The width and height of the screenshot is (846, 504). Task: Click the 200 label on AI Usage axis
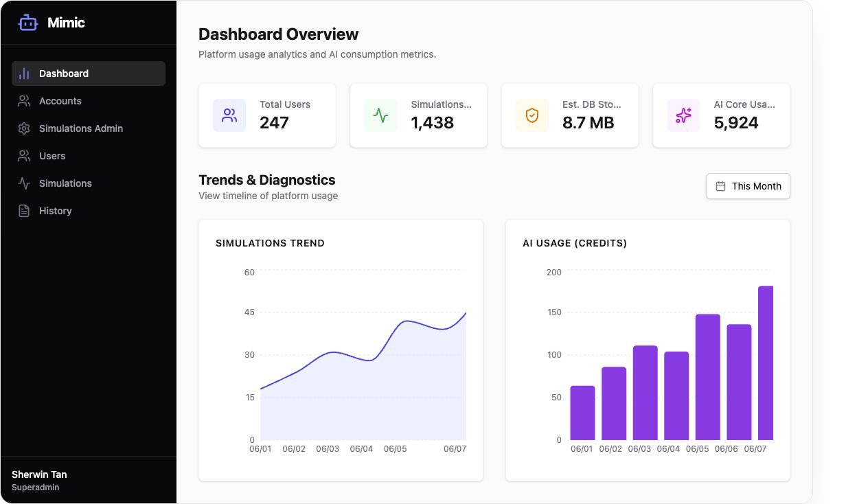554,273
